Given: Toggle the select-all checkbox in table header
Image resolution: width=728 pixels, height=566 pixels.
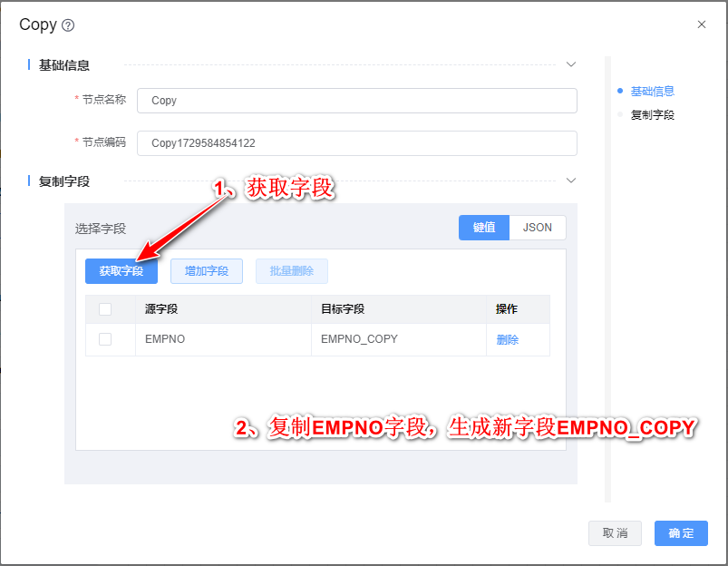Looking at the screenshot, I should [x=105, y=309].
